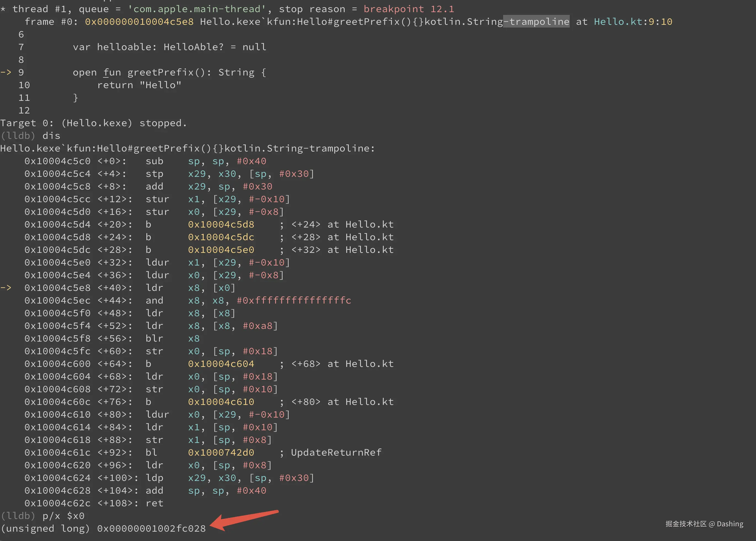Click the immediate #0xfffffffffffffffc operand
Viewport: 756px width, 541px height.
pos(293,301)
